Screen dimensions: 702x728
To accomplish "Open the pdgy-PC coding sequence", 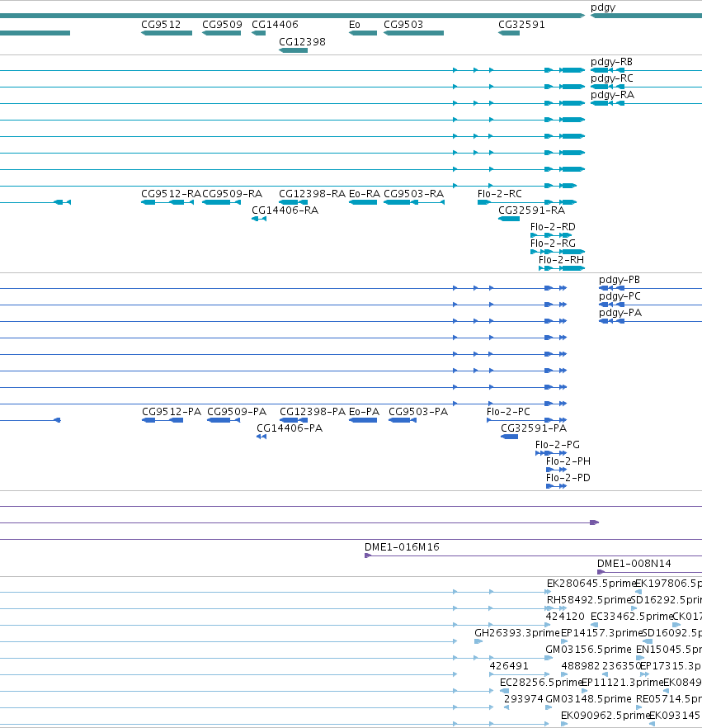I will point(650,305).
